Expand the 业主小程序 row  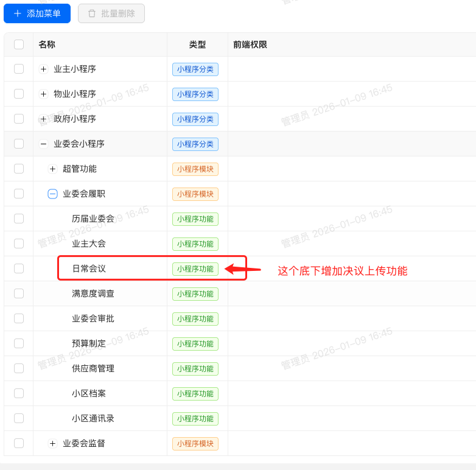coord(43,69)
